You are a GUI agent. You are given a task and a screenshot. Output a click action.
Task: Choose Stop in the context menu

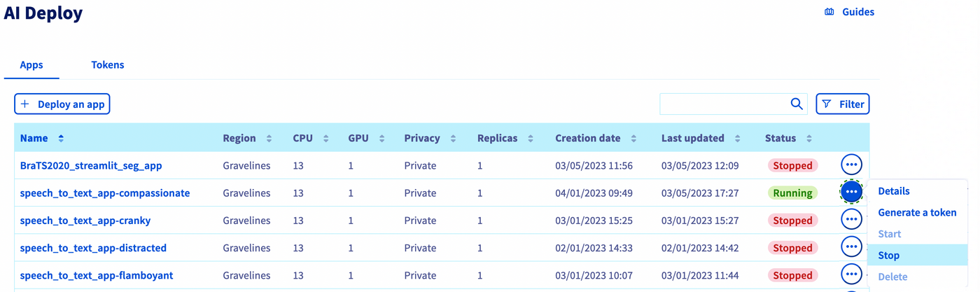point(889,256)
